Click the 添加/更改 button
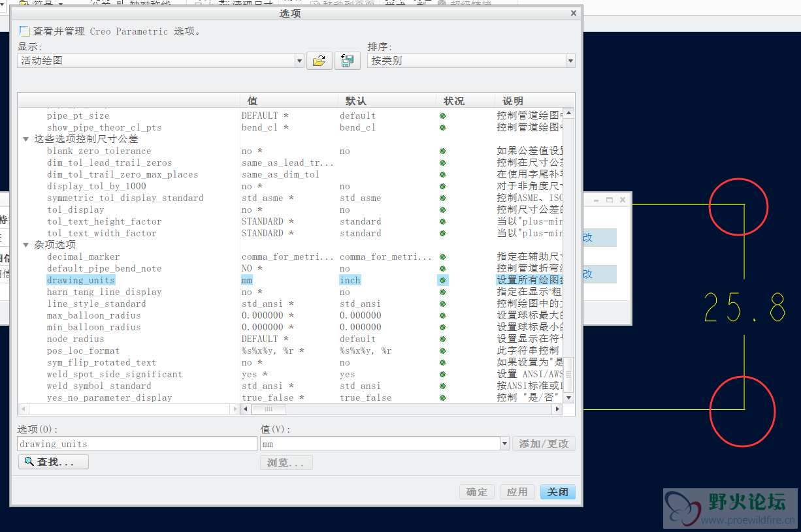This screenshot has width=801, height=532. pos(544,444)
